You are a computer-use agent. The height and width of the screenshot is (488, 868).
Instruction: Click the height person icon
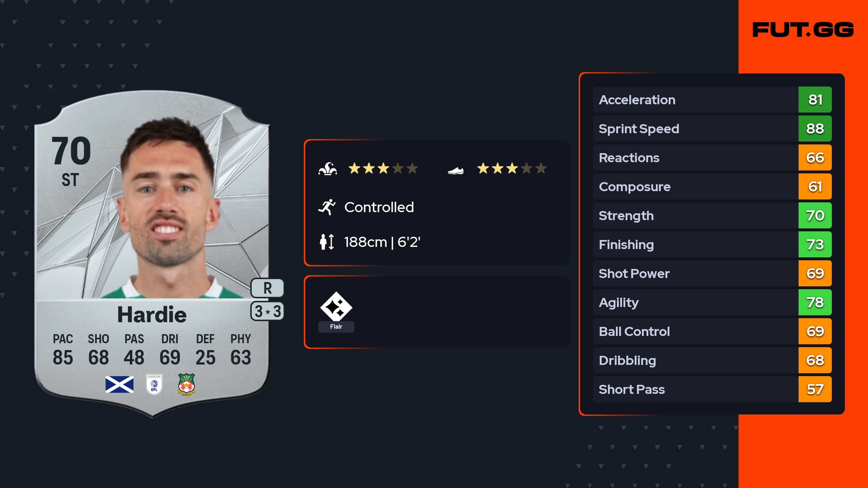327,242
